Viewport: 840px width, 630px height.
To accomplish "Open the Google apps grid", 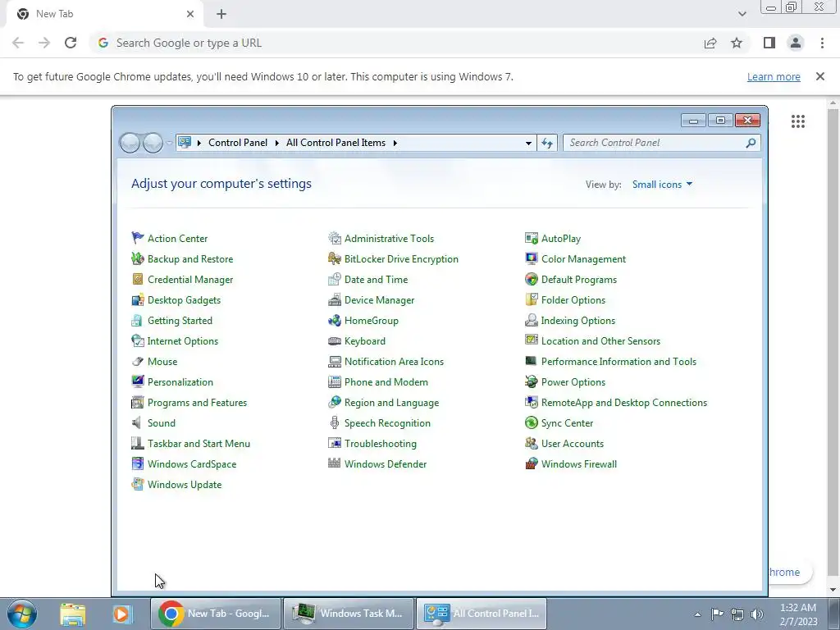I will (x=798, y=121).
